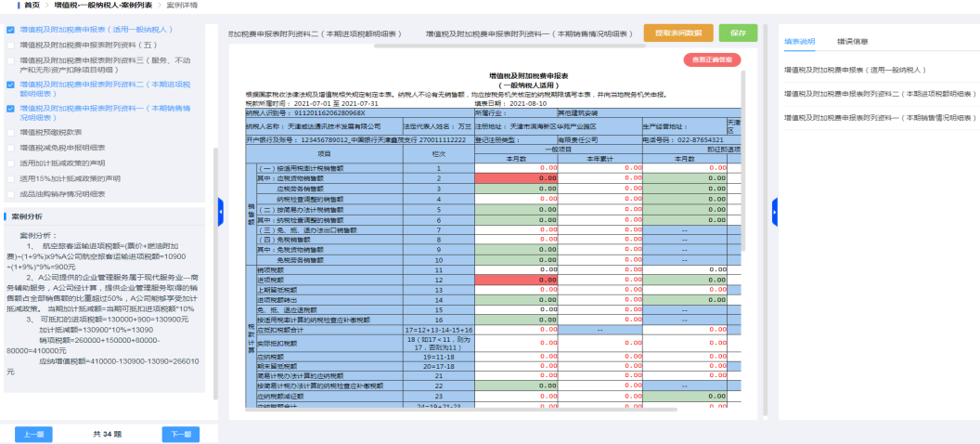Enable 增值税预缴税款表 checkbox

click(10, 132)
